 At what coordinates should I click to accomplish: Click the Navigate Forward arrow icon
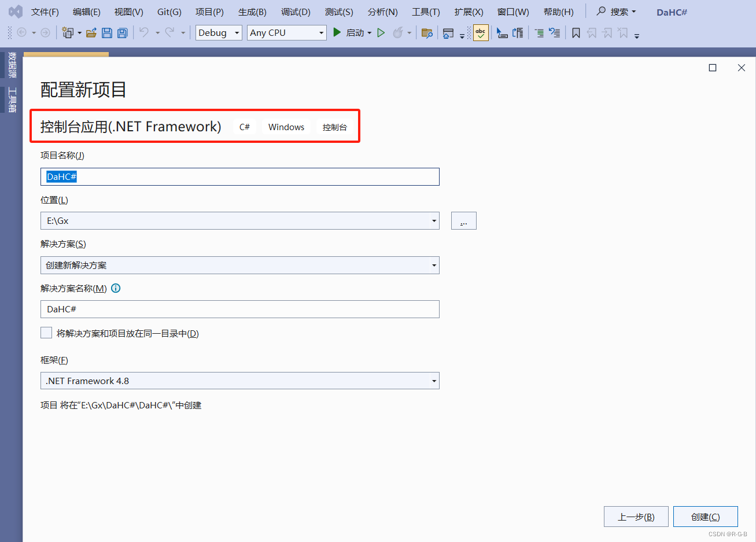pyautogui.click(x=45, y=33)
